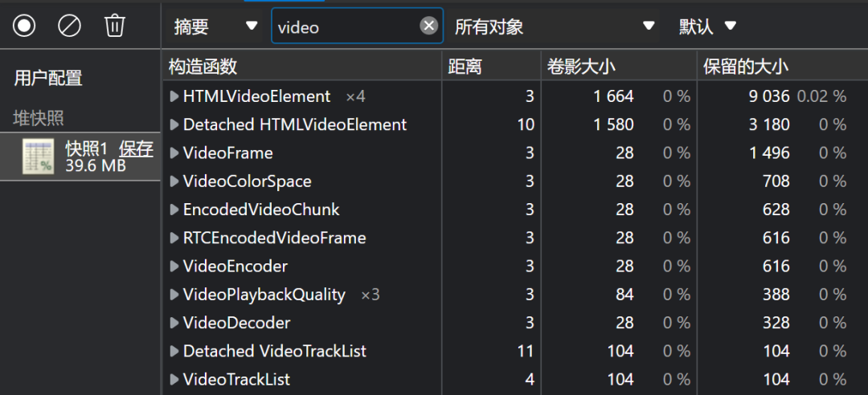868x395 pixels.
Task: Click the snapshot 快照1 thumbnail icon
Action: click(x=39, y=157)
